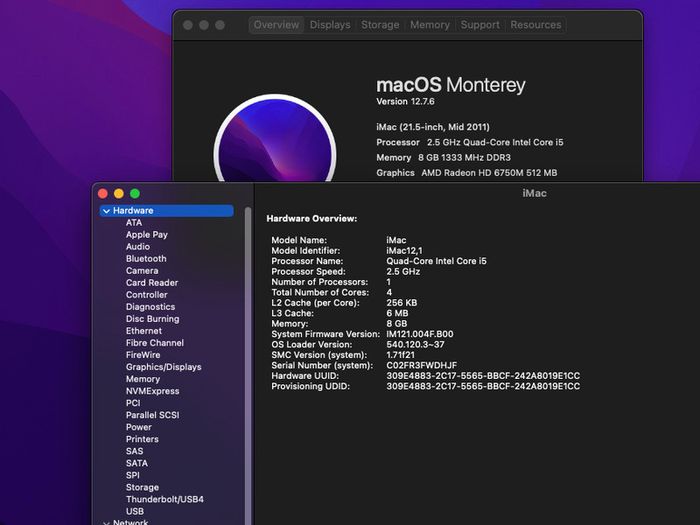This screenshot has width=700, height=525.
Task: Select Apple Pay in the sidebar
Action: 146,234
